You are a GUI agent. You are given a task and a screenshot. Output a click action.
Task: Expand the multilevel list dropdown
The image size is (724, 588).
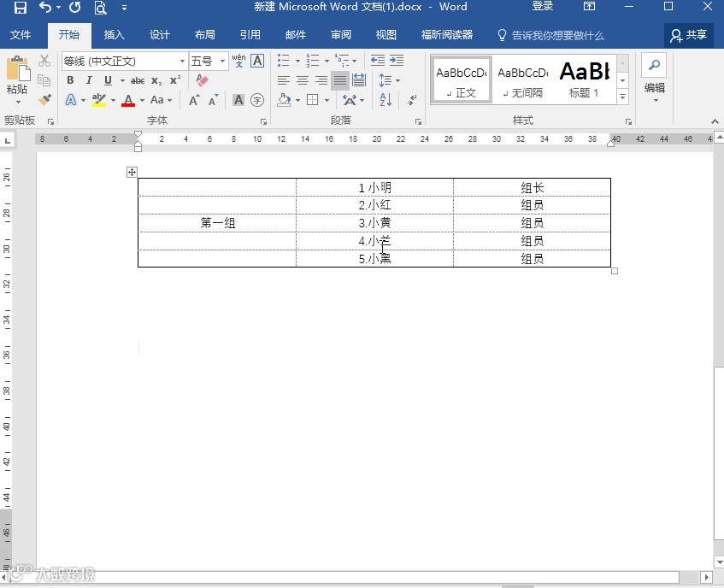click(x=354, y=61)
